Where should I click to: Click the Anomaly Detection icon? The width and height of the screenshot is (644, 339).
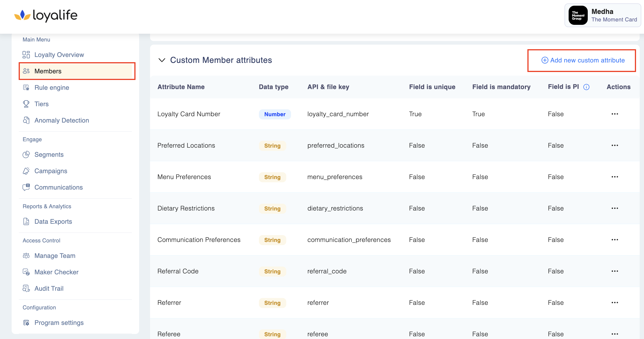[26, 120]
